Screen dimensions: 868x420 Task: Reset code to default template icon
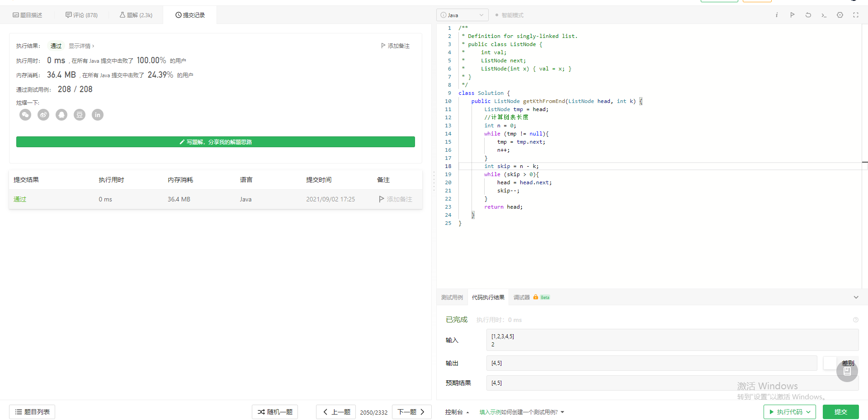[x=808, y=15]
